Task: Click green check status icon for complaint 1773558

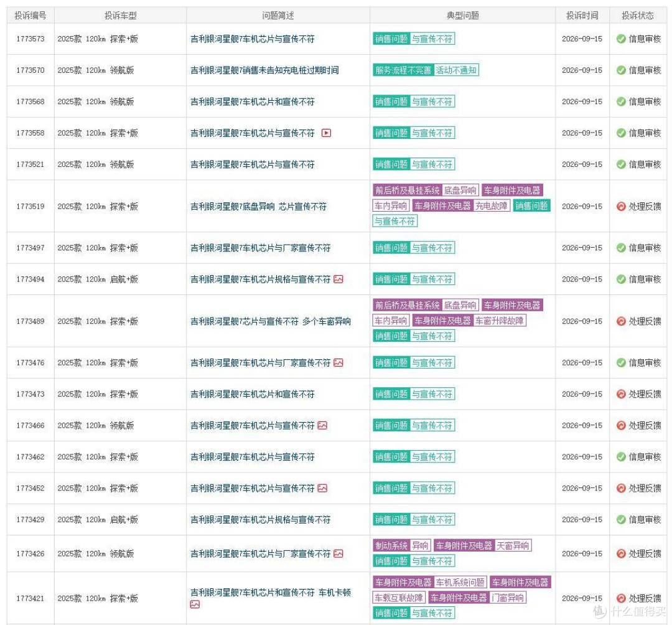Action: pos(621,133)
